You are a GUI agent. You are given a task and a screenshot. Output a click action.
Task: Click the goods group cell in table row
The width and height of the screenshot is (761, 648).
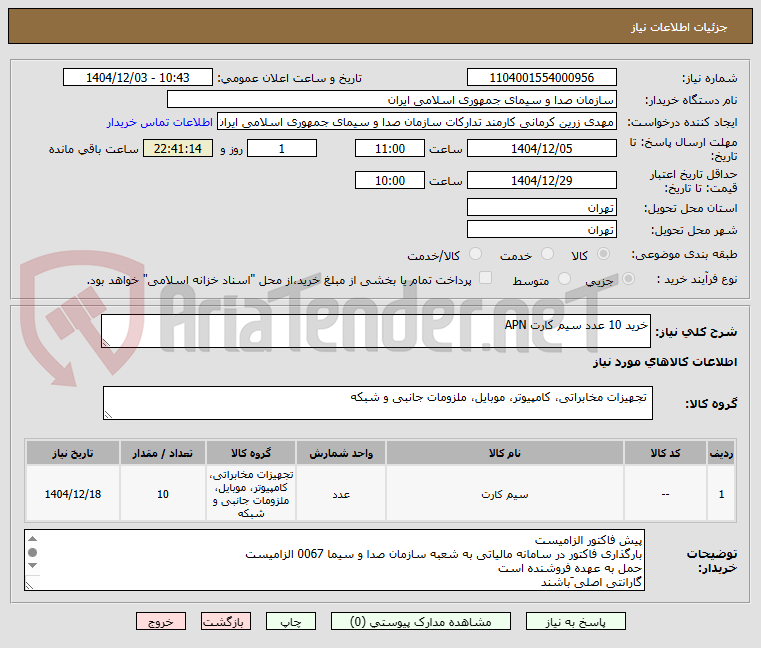pos(251,494)
